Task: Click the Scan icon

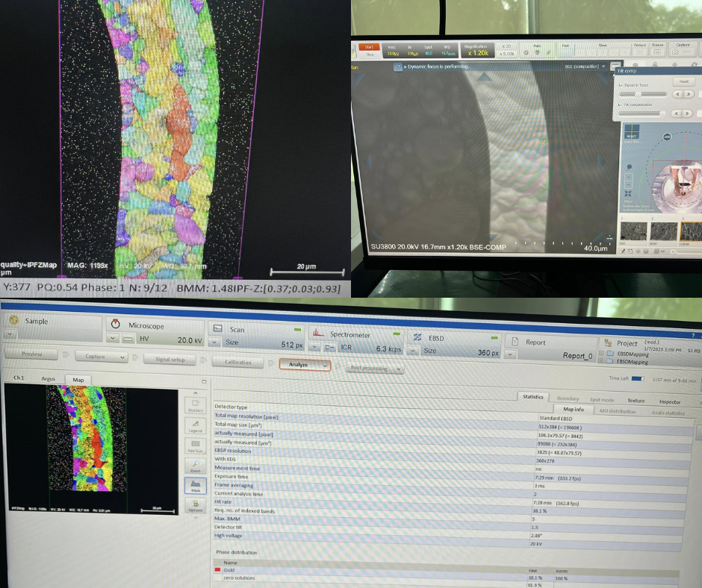Action: [x=218, y=328]
